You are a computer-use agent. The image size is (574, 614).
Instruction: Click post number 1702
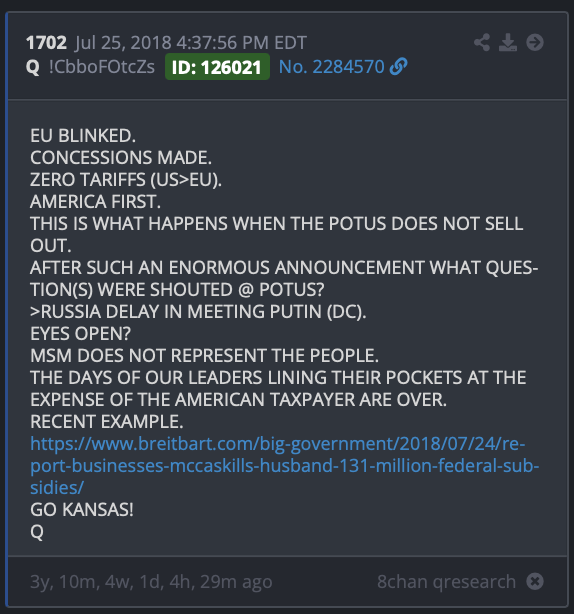point(46,43)
